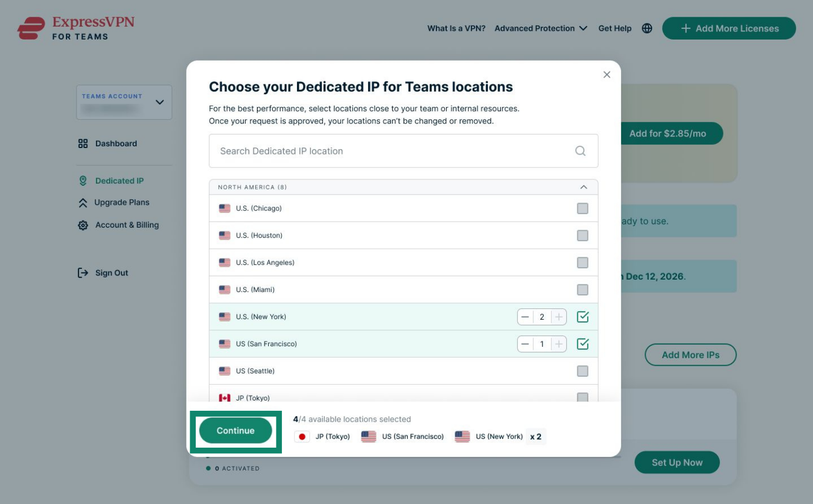Collapse the North America (8) section
813x504 pixels.
coord(584,188)
